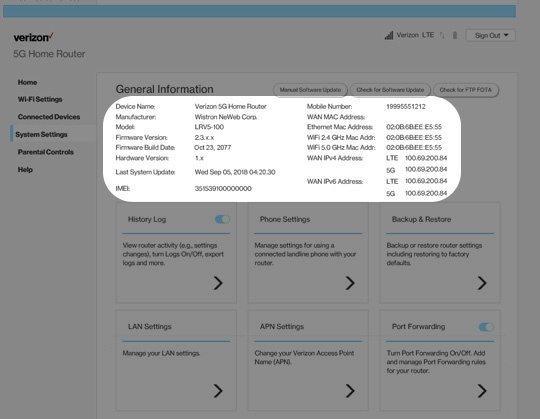Image resolution: width=540 pixels, height=419 pixels.
Task: Select Ethernet Mac Address value
Action: 414,127
